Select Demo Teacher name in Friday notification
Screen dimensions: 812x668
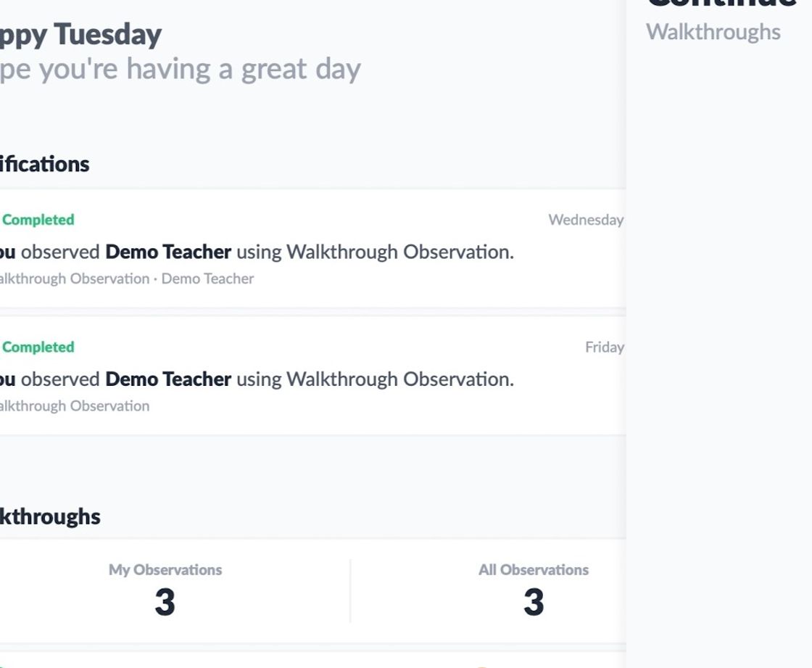[168, 379]
